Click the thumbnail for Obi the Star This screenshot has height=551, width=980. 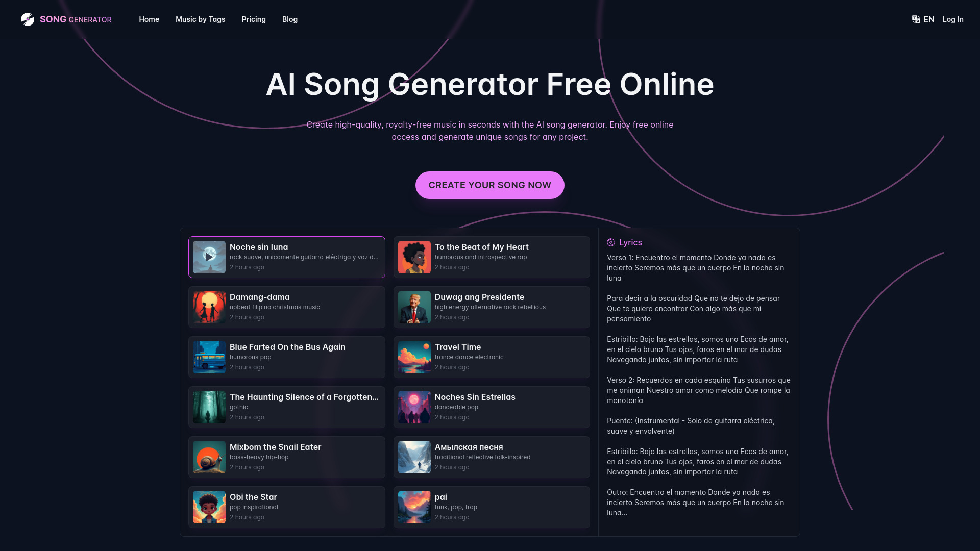point(209,507)
